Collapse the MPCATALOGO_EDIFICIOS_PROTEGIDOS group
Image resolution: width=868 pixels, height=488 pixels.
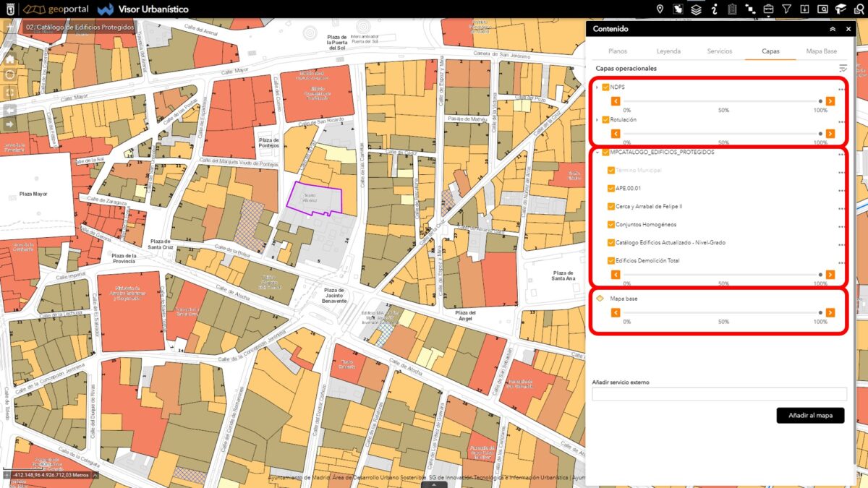tap(597, 152)
